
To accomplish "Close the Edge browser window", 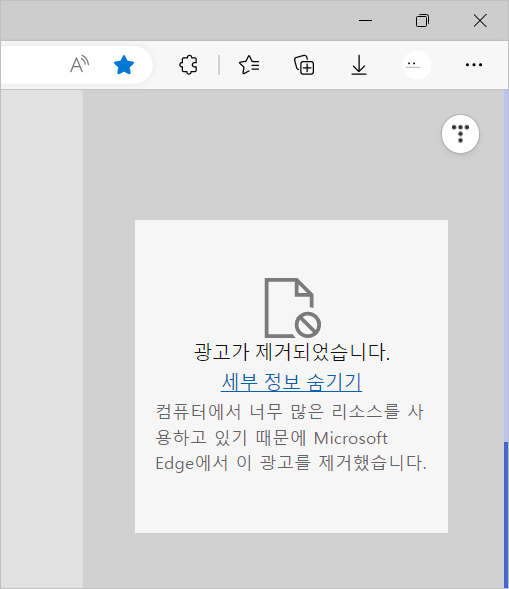I will (x=480, y=21).
